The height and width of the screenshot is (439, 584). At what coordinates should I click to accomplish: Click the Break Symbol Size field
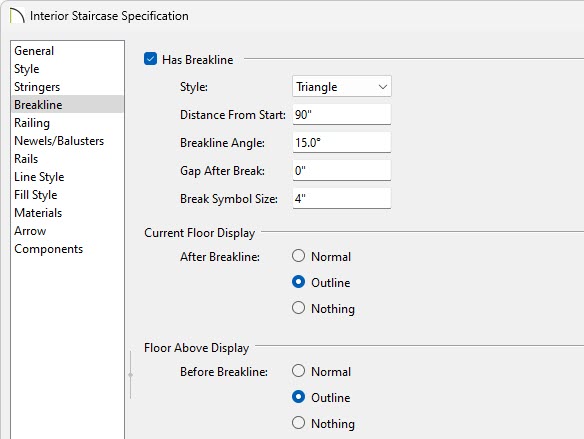pos(342,198)
